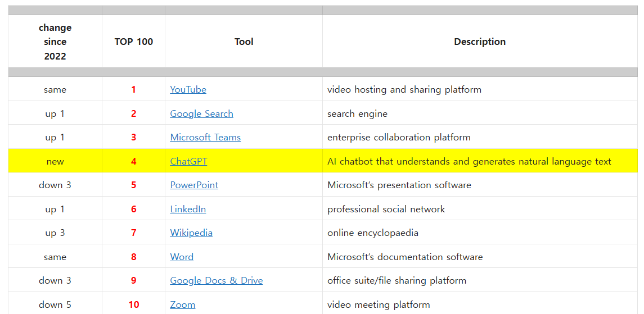Click the Google Search link
Viewport: 644px width, 314px height.
tap(201, 113)
